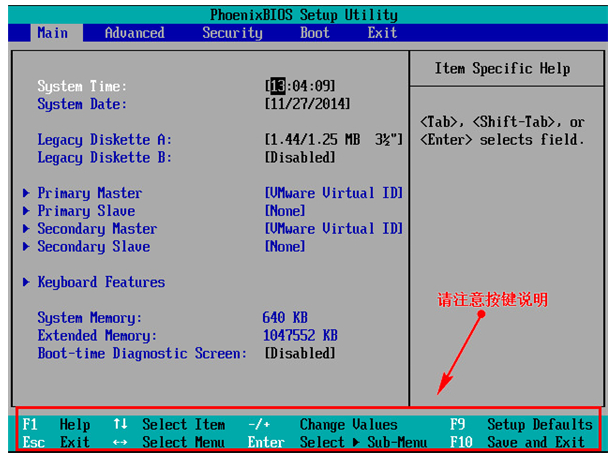Expand the Keyboard Features submenu arrow
The image size is (614, 458).
(x=26, y=283)
